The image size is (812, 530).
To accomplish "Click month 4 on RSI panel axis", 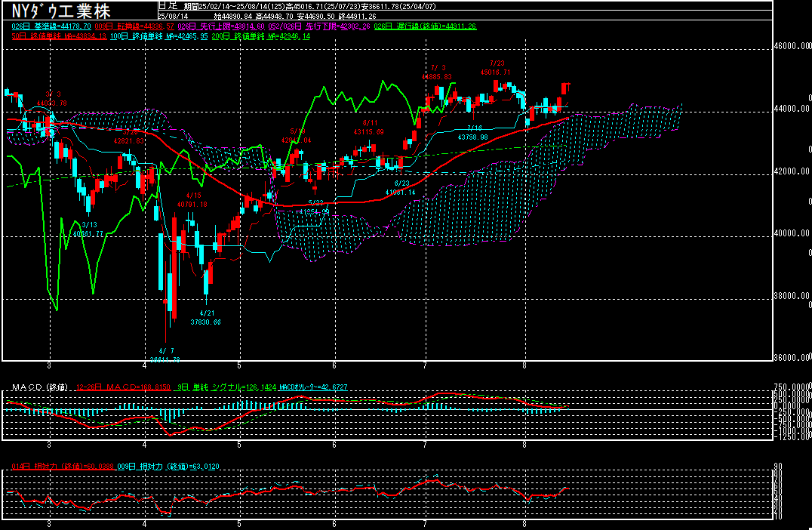I will pyautogui.click(x=144, y=524).
